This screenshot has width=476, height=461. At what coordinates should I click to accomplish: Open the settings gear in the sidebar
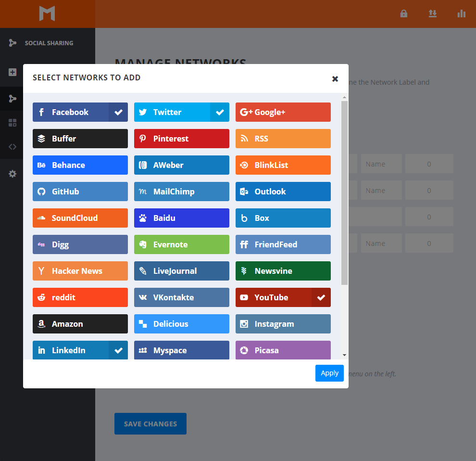tap(13, 174)
